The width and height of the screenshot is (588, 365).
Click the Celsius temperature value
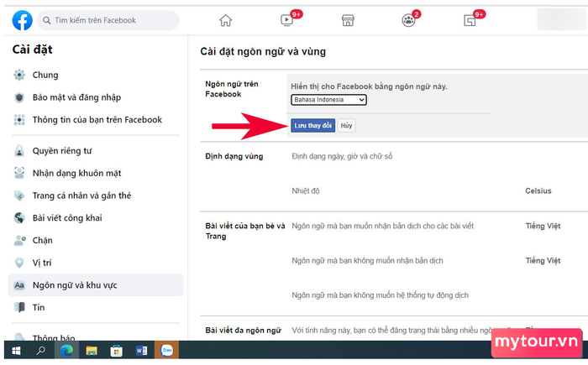point(538,190)
